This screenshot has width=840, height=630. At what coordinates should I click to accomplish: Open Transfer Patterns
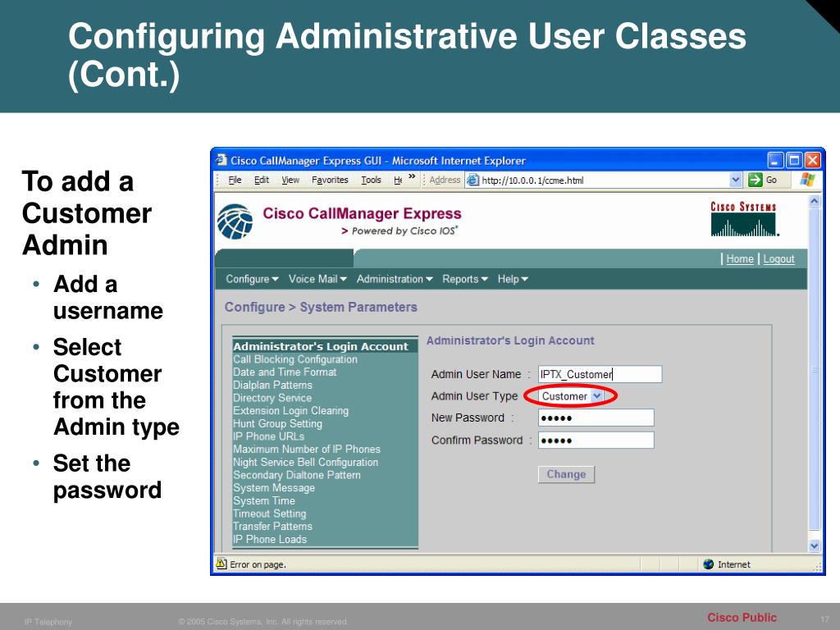pos(272,527)
